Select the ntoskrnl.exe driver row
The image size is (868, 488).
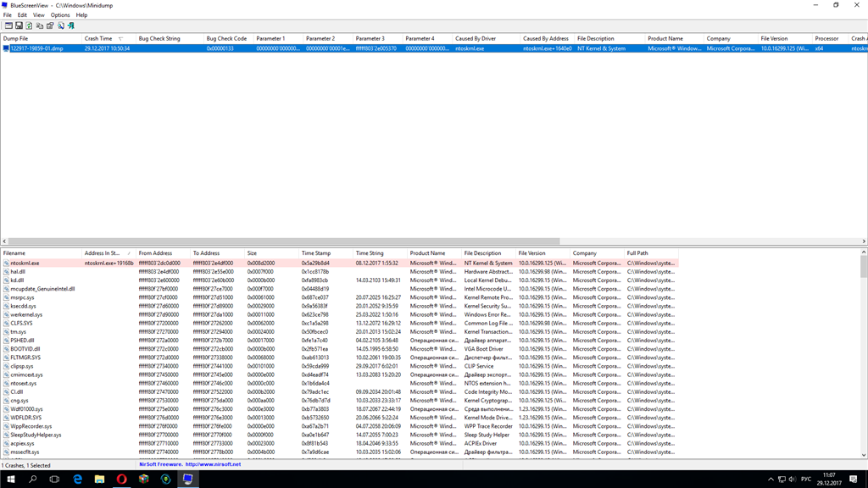pyautogui.click(x=339, y=263)
